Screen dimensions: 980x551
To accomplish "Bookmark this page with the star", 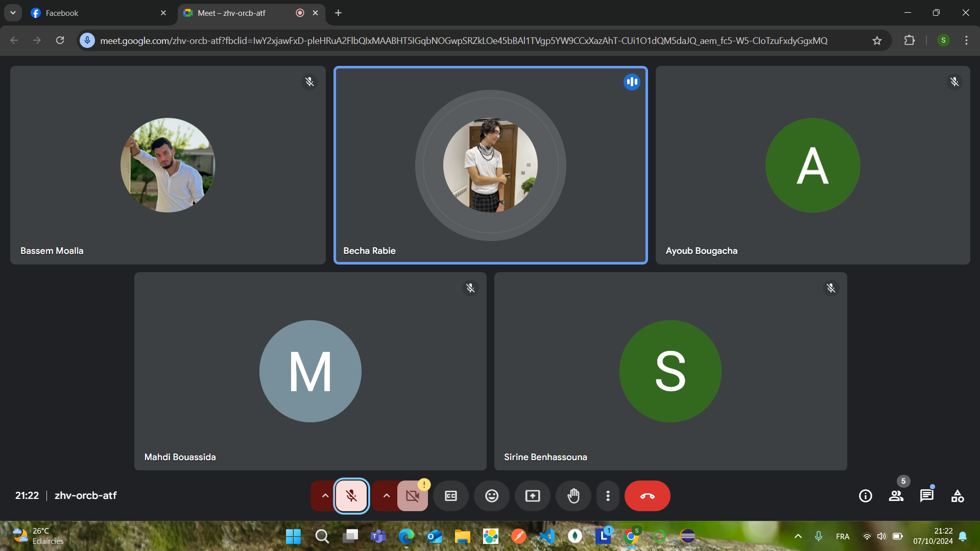I will click(x=877, y=40).
